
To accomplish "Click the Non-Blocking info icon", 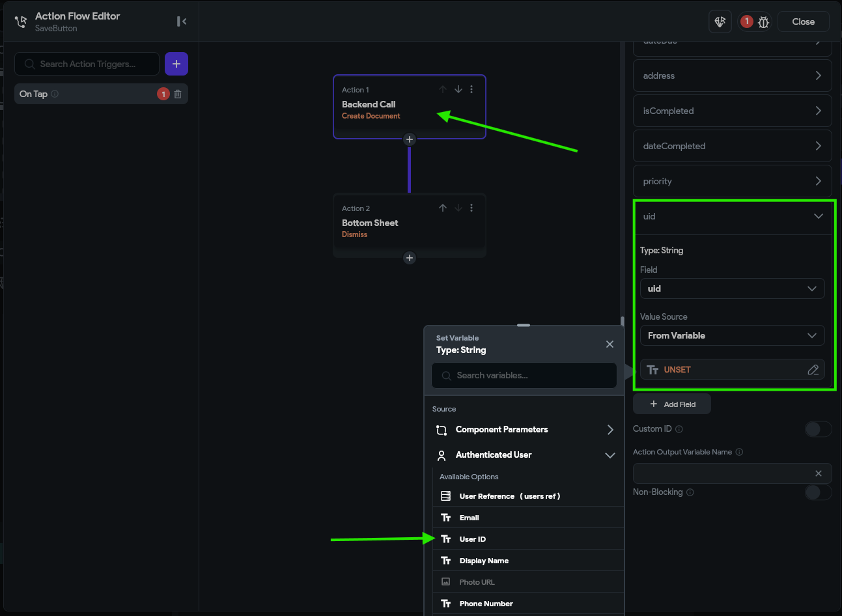I will click(x=690, y=492).
